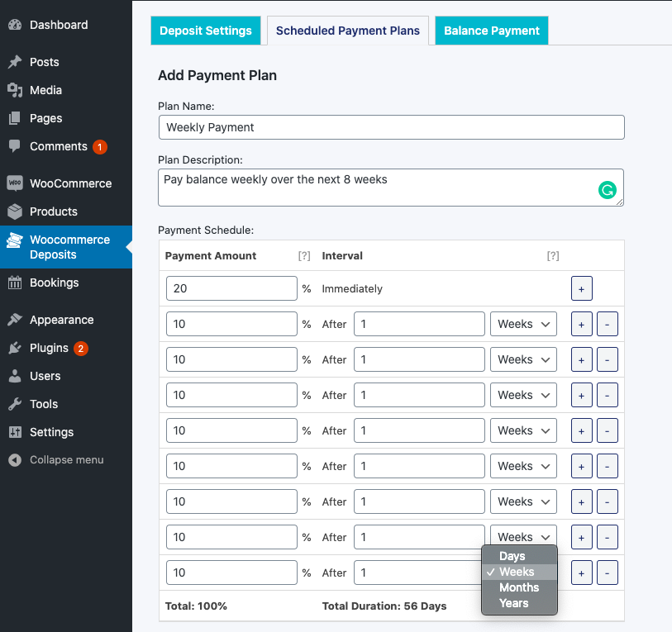Click the Plugins update badge showing 2
The image size is (672, 632).
click(80, 349)
